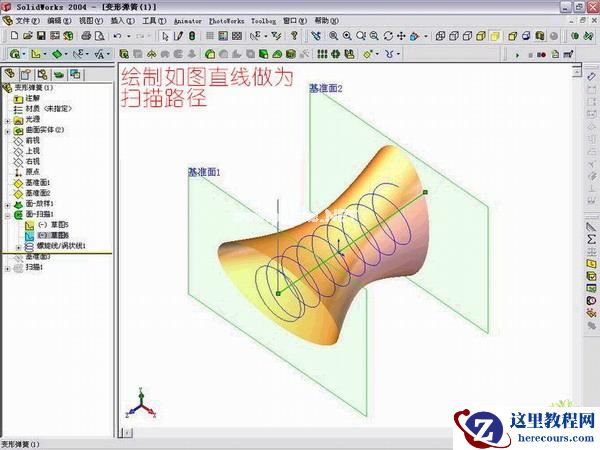Toggle the Hidden Lines Removed cube
The image size is (600, 450).
point(467,36)
